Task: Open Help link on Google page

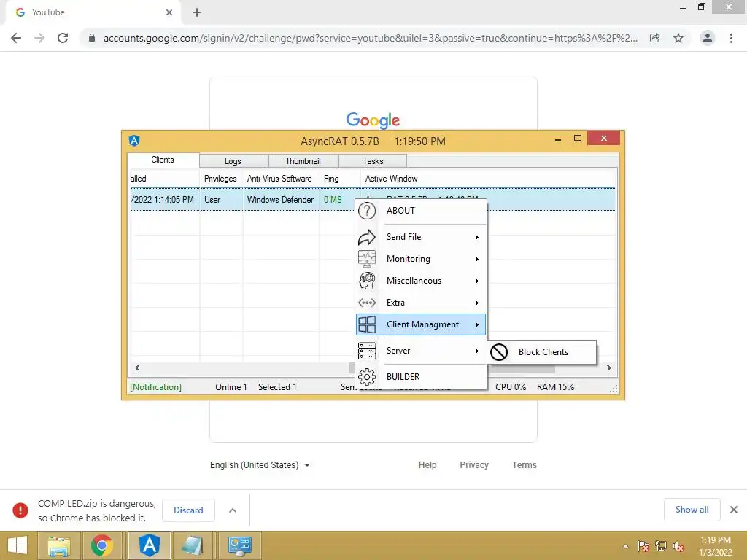Action: pyautogui.click(x=427, y=465)
